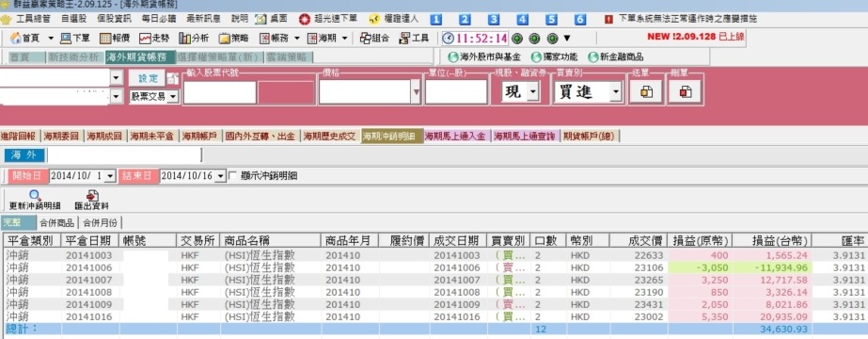
Task: Open the 報價 quotes toolbar button
Action: [x=115, y=39]
